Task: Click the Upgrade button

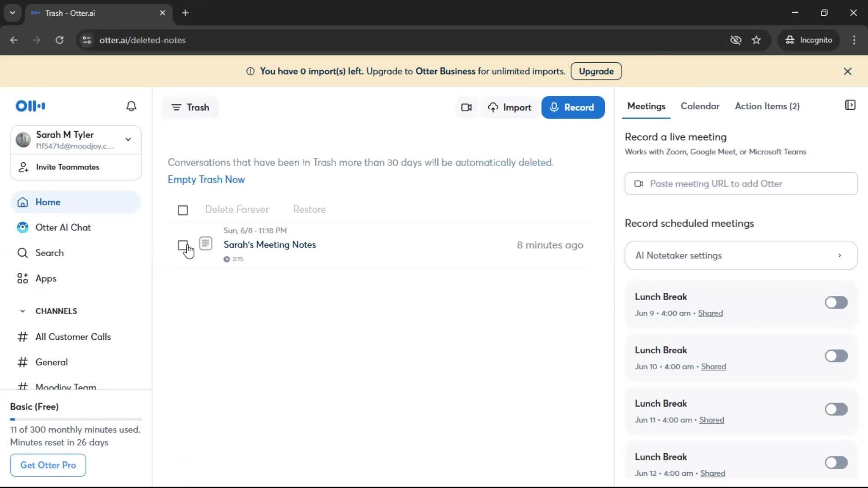Action: click(x=596, y=71)
